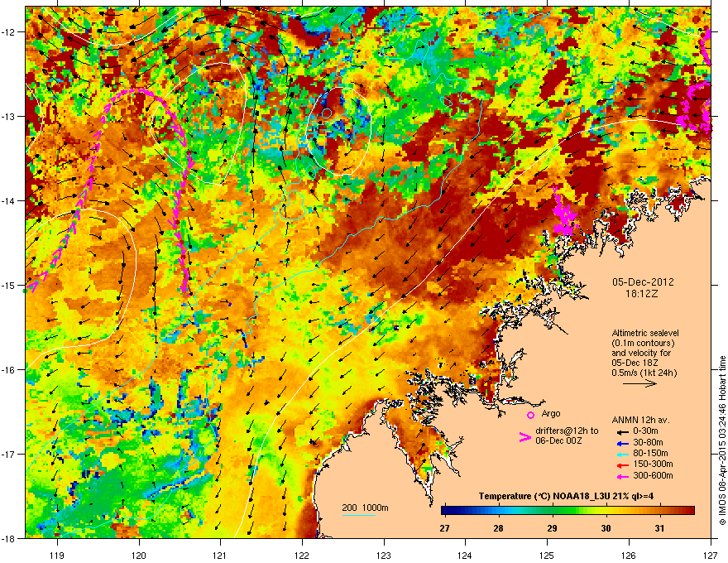This screenshot has height=563, width=728.
Task: Click the colorbar tick label 31
Action: pyautogui.click(x=659, y=528)
